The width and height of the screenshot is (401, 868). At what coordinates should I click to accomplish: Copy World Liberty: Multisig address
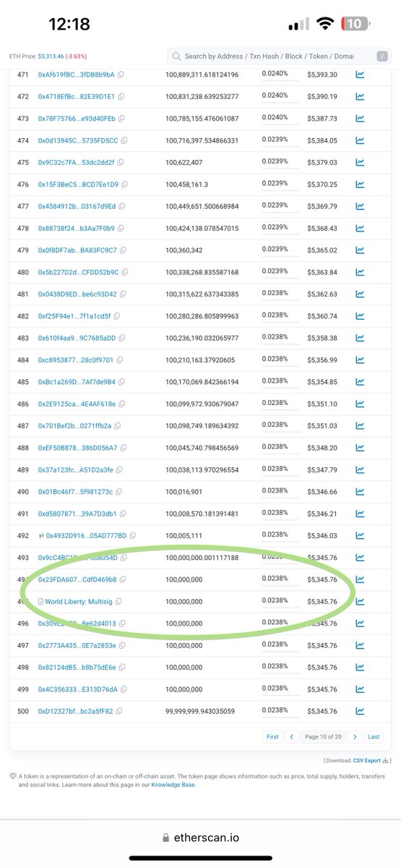[118, 601]
